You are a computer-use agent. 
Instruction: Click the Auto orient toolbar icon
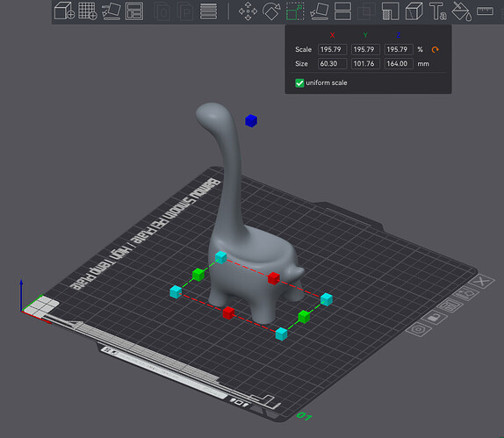tap(112, 11)
